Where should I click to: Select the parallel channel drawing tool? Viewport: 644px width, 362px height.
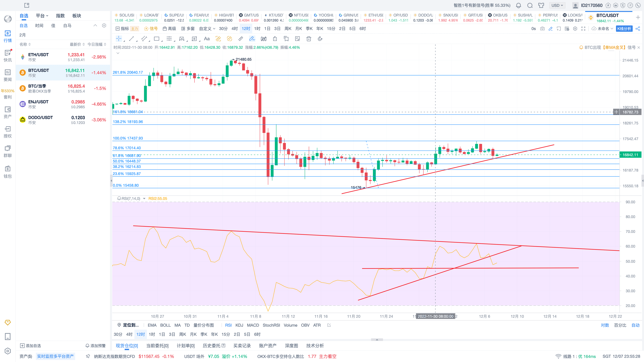(x=144, y=39)
